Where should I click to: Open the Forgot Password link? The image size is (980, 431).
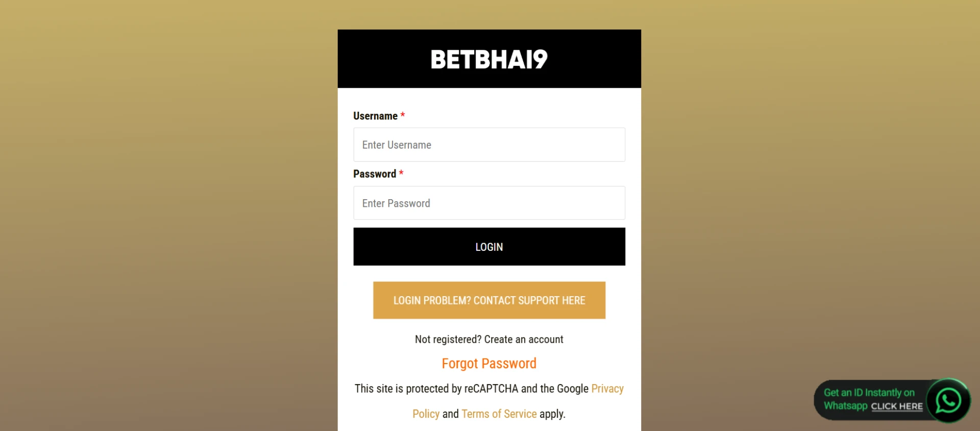pos(489,363)
